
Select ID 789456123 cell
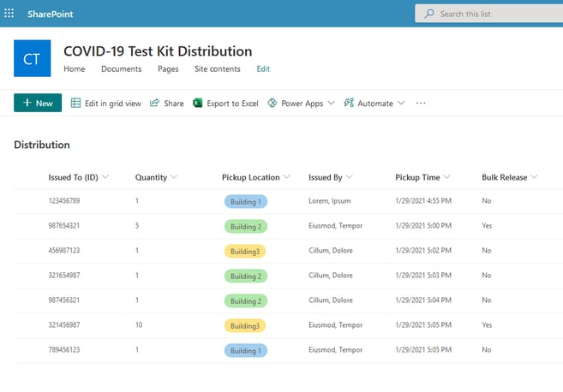(64, 349)
